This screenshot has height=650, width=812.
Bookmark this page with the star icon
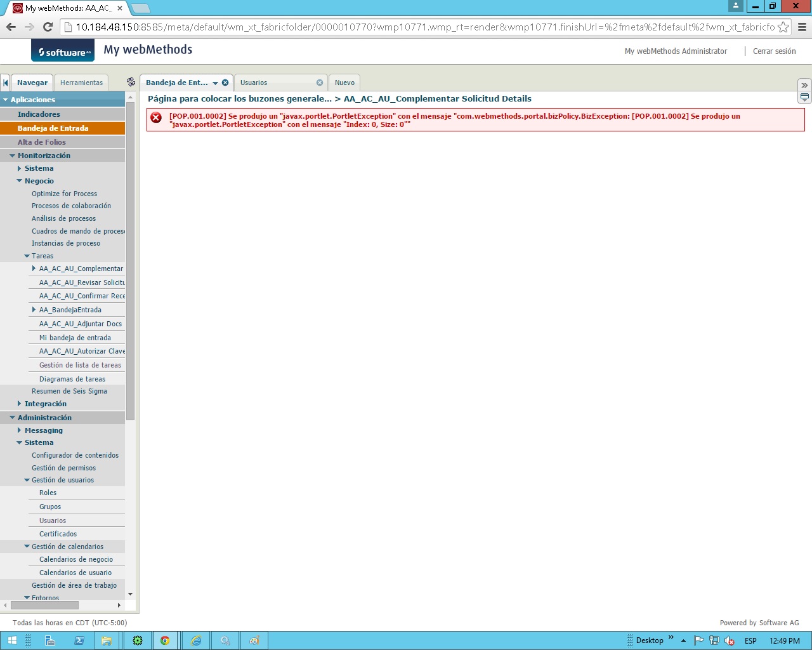(783, 27)
